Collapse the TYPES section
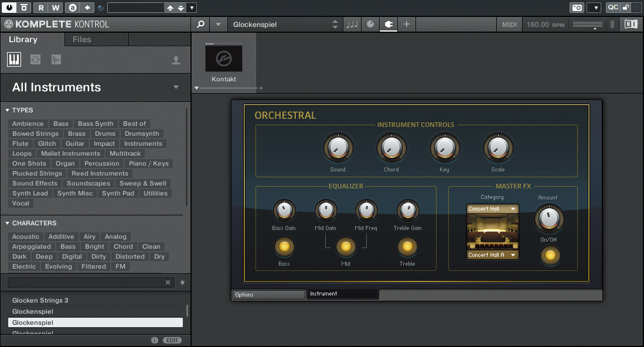 click(x=8, y=110)
